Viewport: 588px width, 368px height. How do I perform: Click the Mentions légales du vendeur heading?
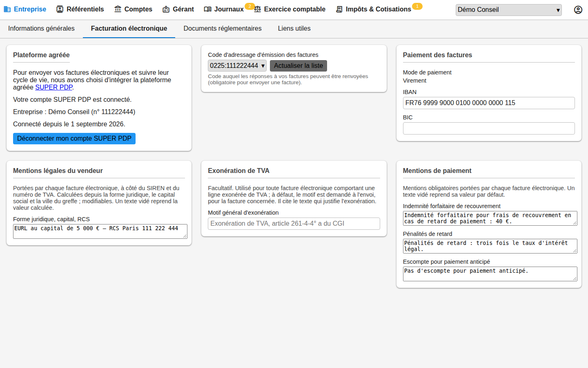click(x=58, y=171)
